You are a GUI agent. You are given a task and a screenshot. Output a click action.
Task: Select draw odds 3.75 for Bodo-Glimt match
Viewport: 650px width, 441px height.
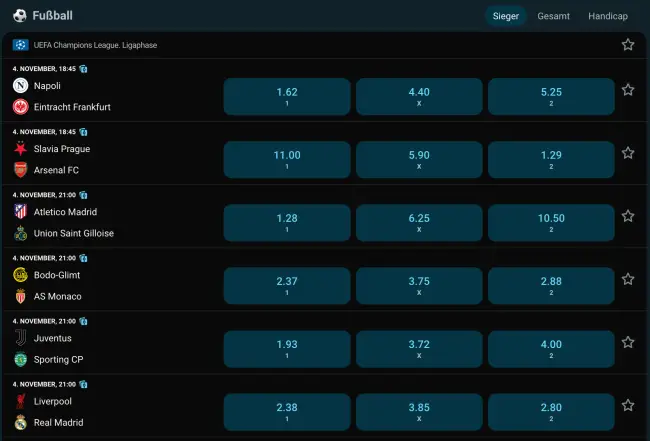pyautogui.click(x=419, y=286)
